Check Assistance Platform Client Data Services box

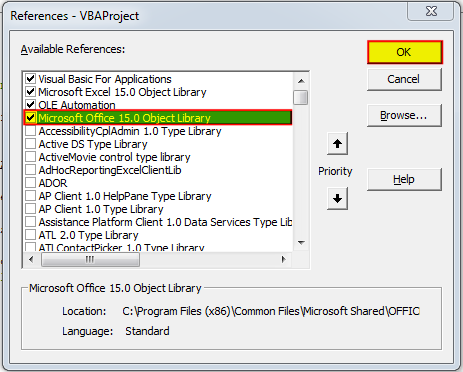pyautogui.click(x=30, y=222)
